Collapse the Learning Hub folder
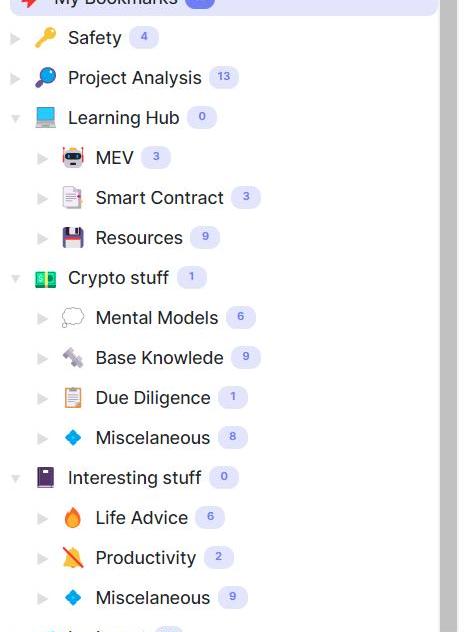Screen dimensions: 470x632 15,118
